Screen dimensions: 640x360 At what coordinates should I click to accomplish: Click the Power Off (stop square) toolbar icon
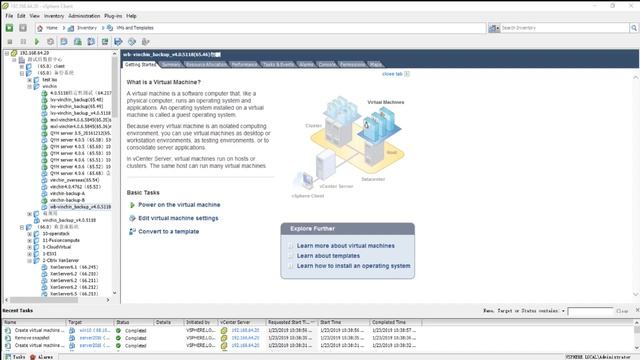point(10,42)
